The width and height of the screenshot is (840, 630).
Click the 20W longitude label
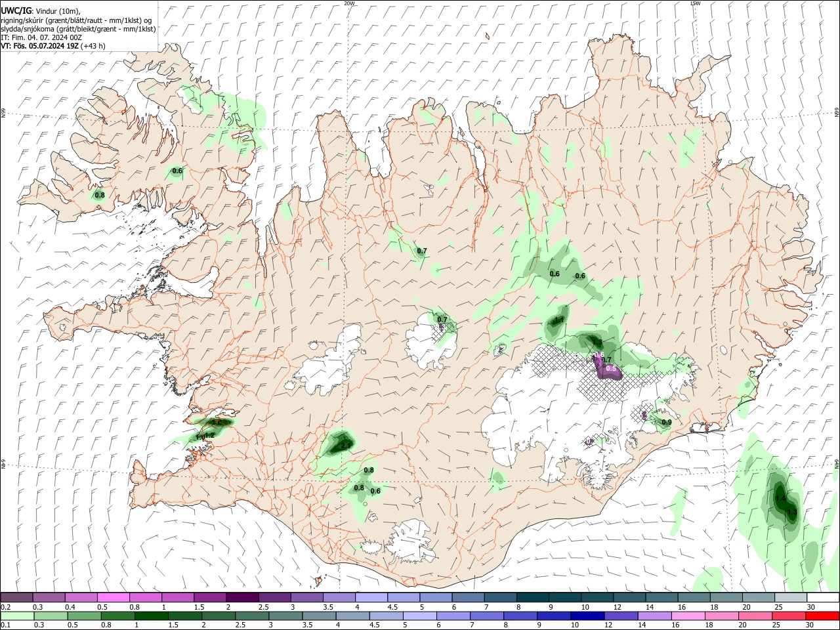[349, 3]
